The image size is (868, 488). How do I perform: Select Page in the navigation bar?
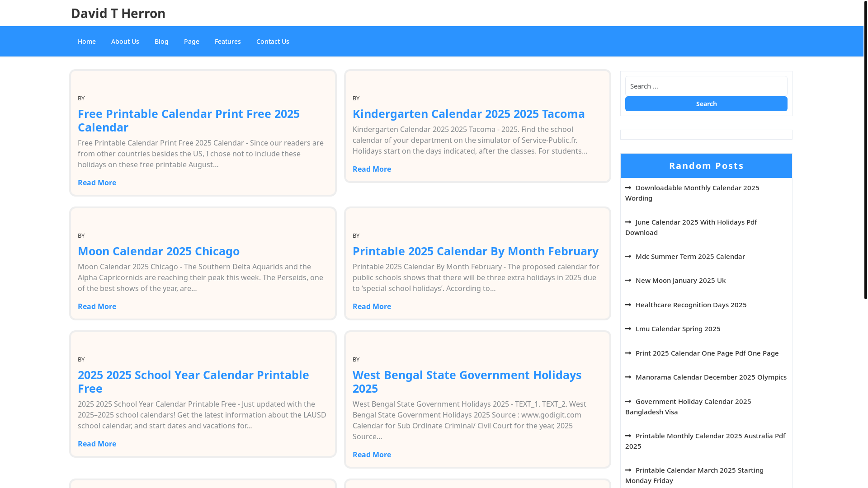[192, 42]
